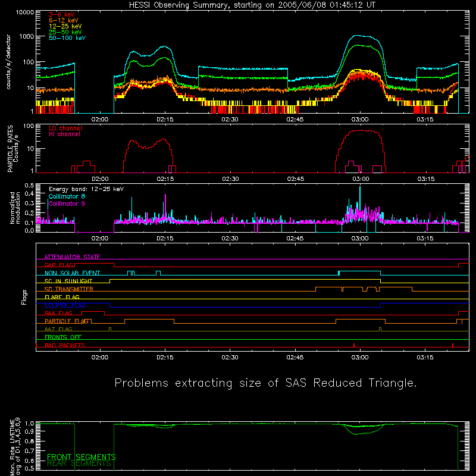The image size is (476, 476).
Task: Click the SAA FLAG label
Action: click(58, 313)
